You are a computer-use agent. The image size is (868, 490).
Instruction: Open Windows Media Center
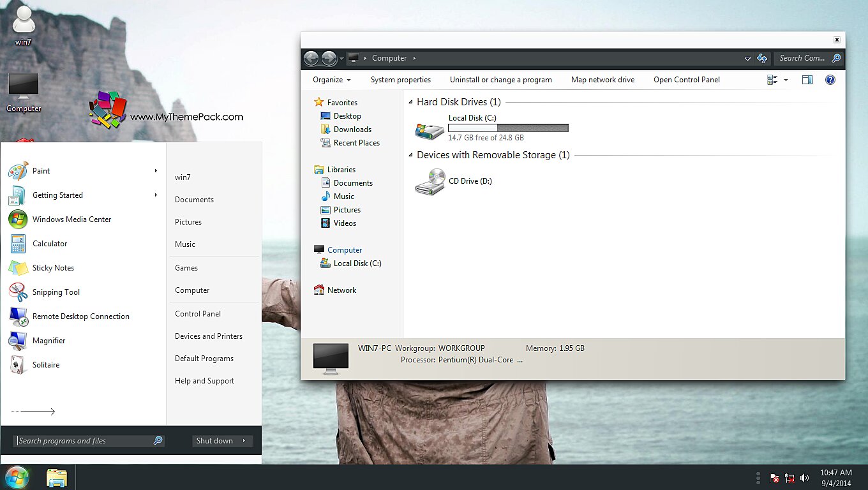[71, 219]
